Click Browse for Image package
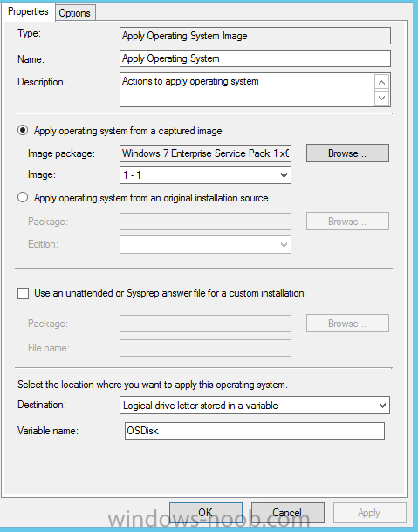418x532 pixels. coord(347,153)
